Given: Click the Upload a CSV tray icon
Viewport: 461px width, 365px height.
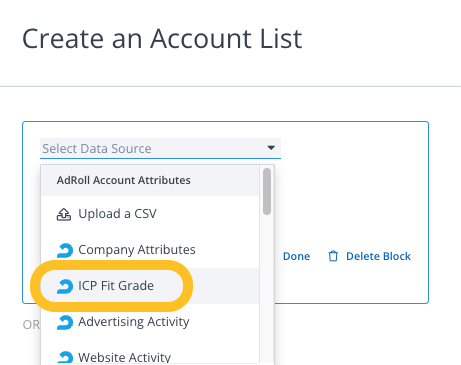Looking at the screenshot, I should (64, 214).
